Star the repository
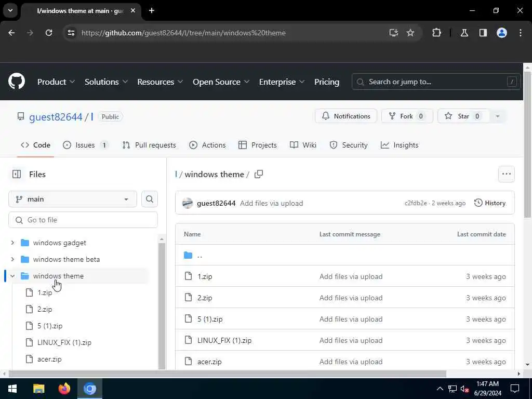 coord(463,116)
